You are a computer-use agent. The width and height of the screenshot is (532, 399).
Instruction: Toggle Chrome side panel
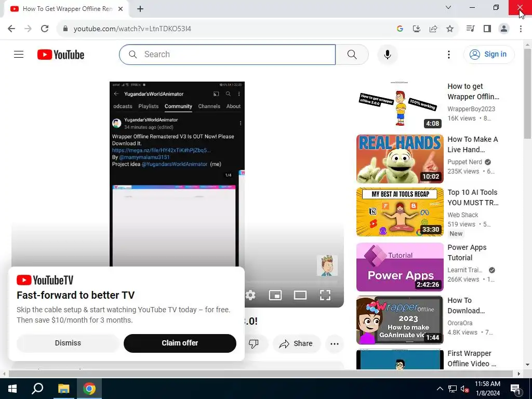(x=487, y=29)
